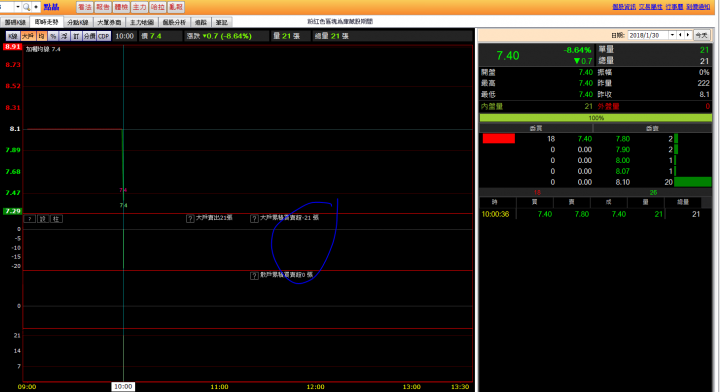The height and width of the screenshot is (392, 720).
Task: Toggle the 浮 chart button
Action: coord(65,36)
